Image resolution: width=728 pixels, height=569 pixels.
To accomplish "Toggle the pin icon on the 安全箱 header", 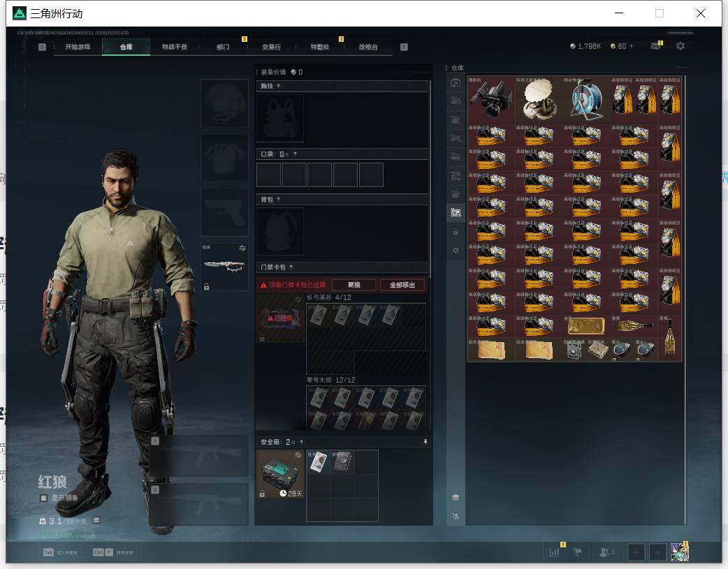I will point(425,442).
